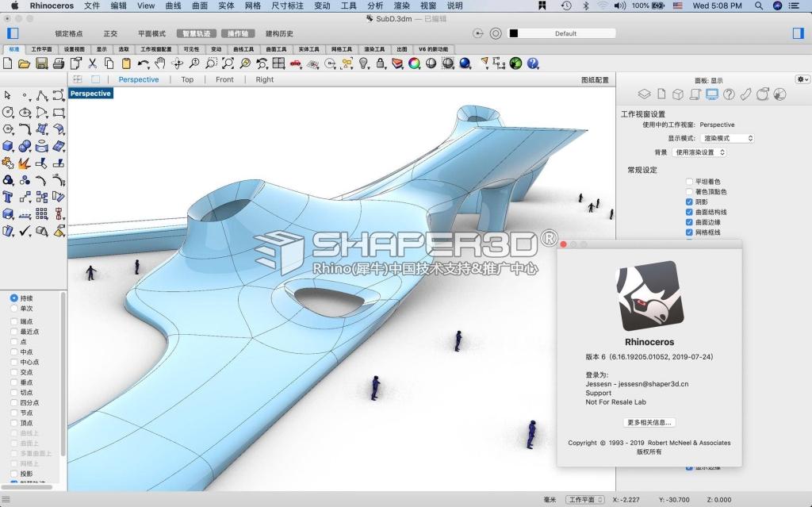Select the Circle tool in the left sidebar
812x507 pixels.
[8, 113]
